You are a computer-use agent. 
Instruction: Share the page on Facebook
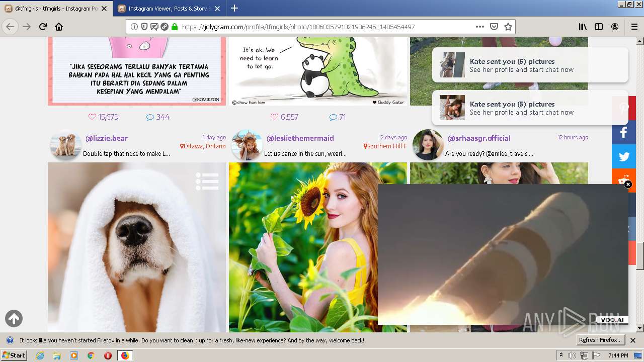click(x=624, y=132)
